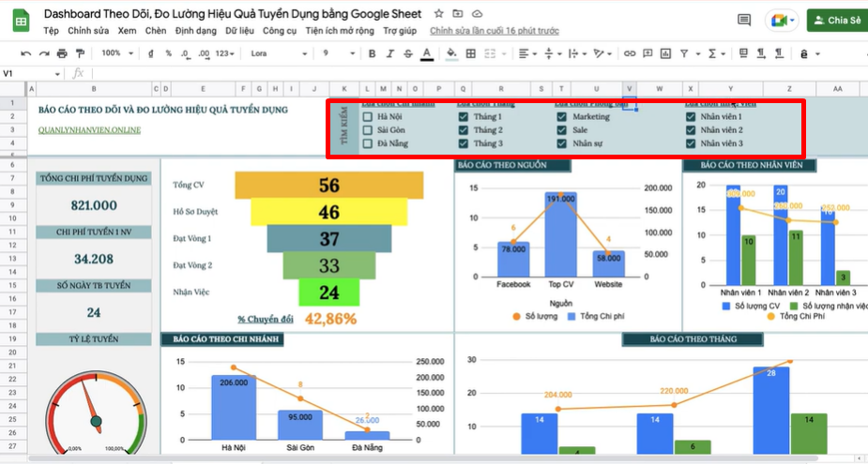868x464 pixels.
Task: Click the Redo arrow icon
Action: 44,53
